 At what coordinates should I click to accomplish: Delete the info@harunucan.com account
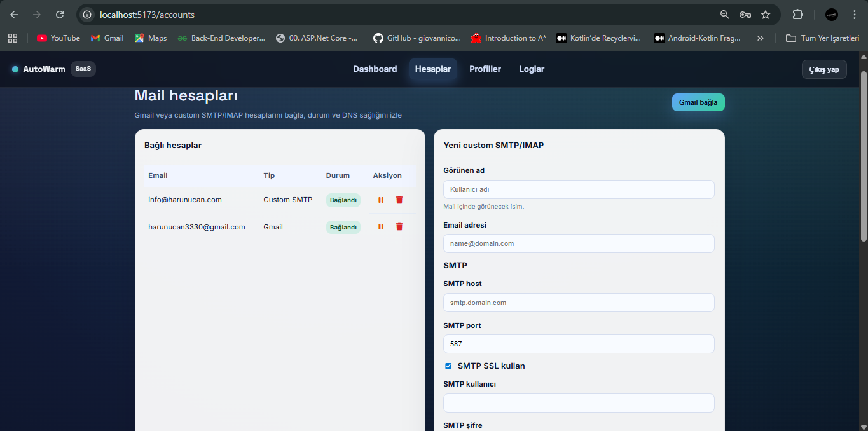[x=399, y=200]
